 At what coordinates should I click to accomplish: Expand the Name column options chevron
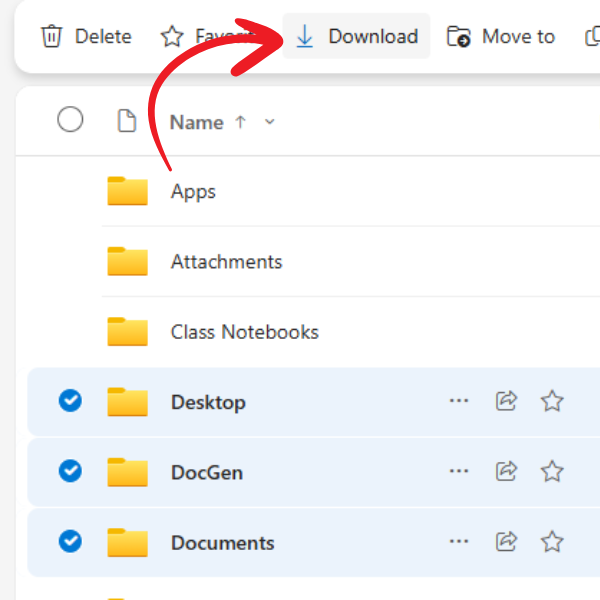pyautogui.click(x=269, y=123)
